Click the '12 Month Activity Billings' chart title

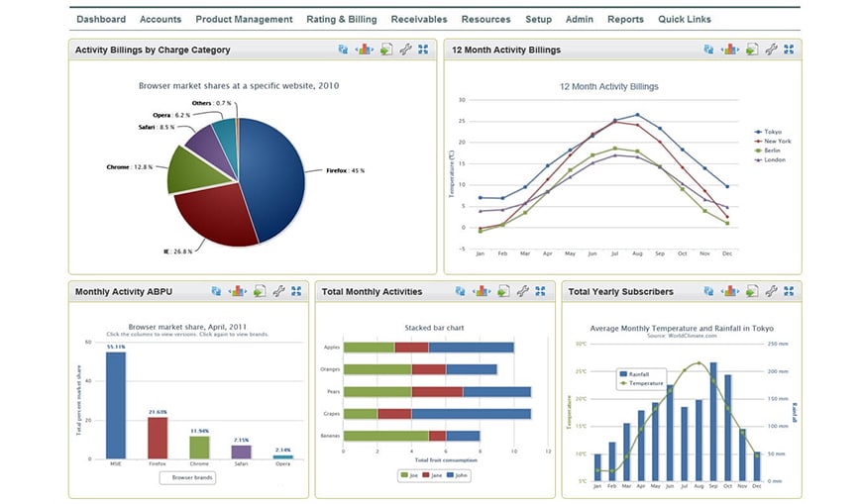[x=609, y=87]
